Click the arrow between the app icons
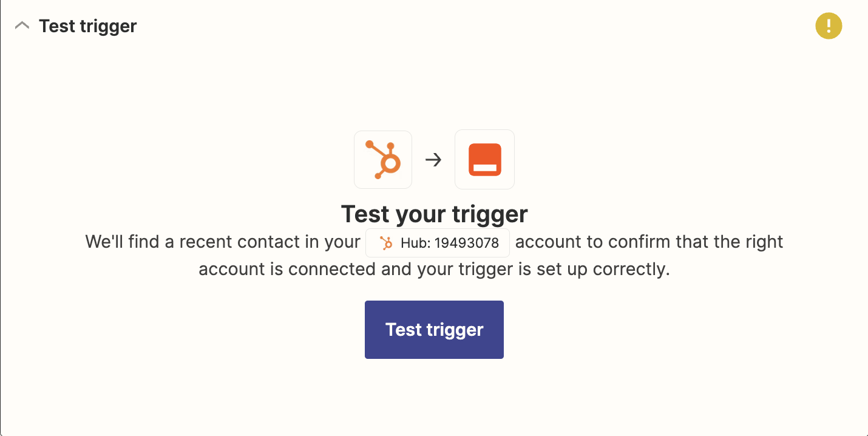This screenshot has width=868, height=436. click(433, 160)
